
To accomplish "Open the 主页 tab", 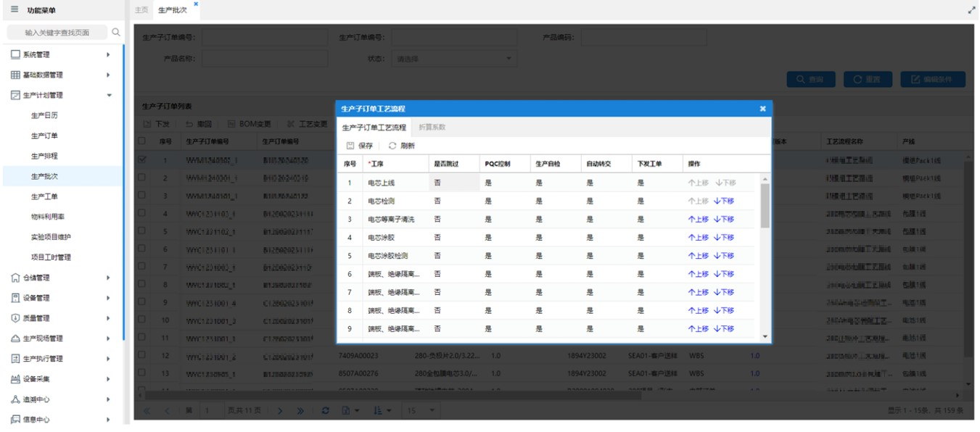I will [x=141, y=10].
